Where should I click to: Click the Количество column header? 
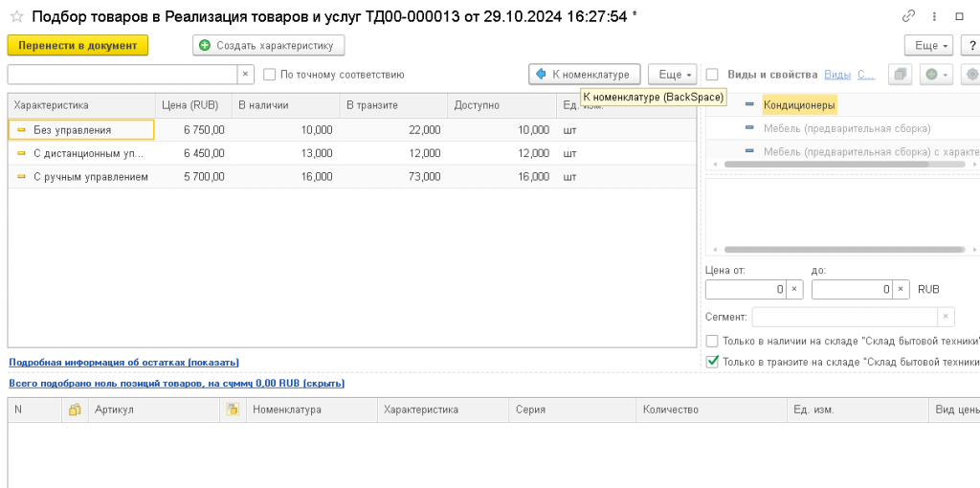tap(711, 410)
